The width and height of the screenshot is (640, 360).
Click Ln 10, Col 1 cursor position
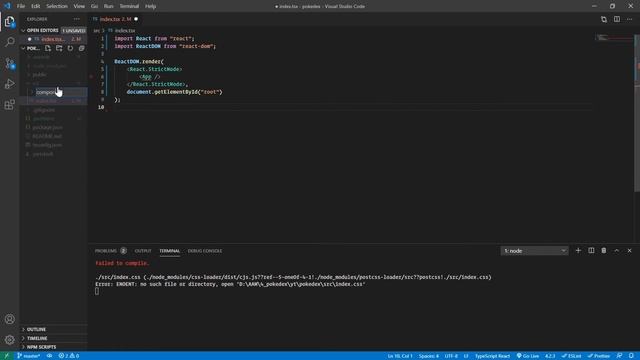coord(400,356)
